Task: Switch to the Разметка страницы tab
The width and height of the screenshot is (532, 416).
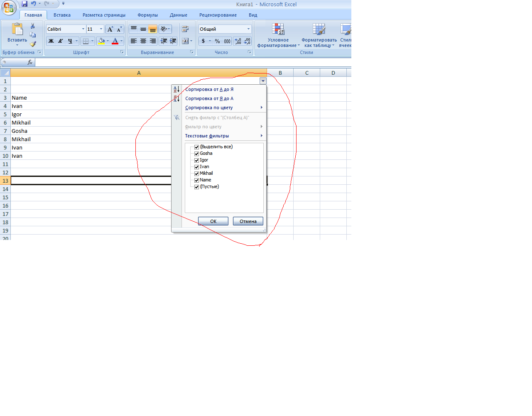Action: 104,15
